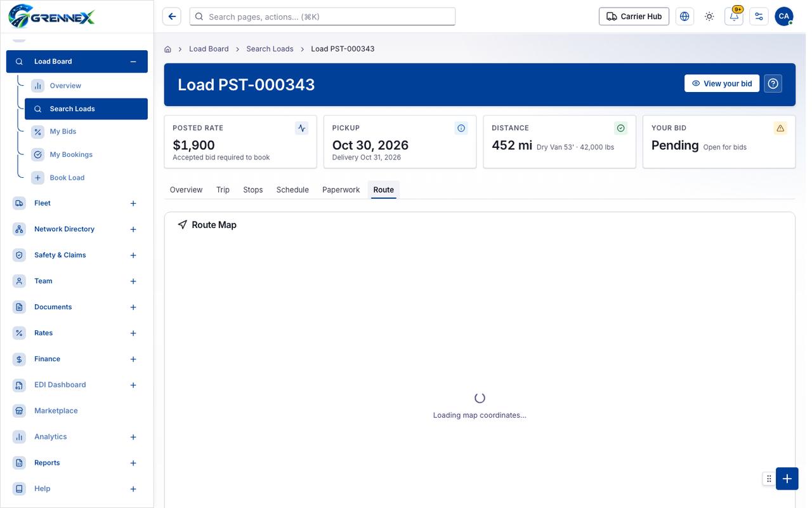The image size is (812, 508).
Task: Expand the Finance section
Action: click(x=133, y=359)
